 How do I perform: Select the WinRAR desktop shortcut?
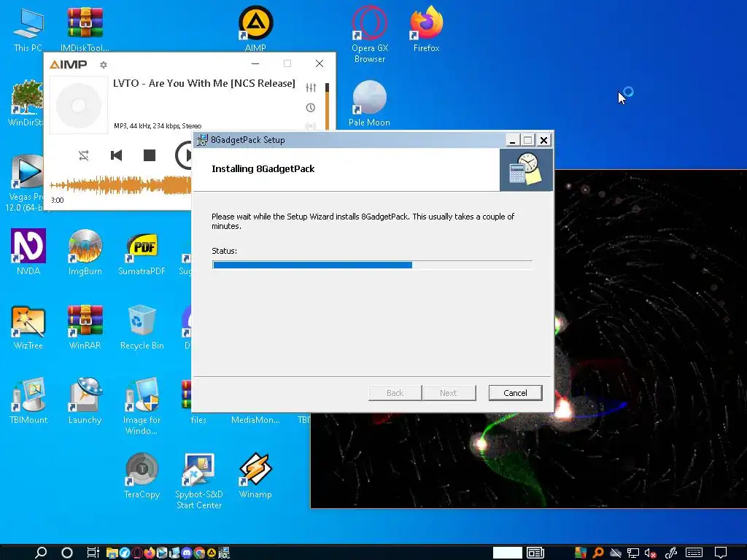pos(85,327)
